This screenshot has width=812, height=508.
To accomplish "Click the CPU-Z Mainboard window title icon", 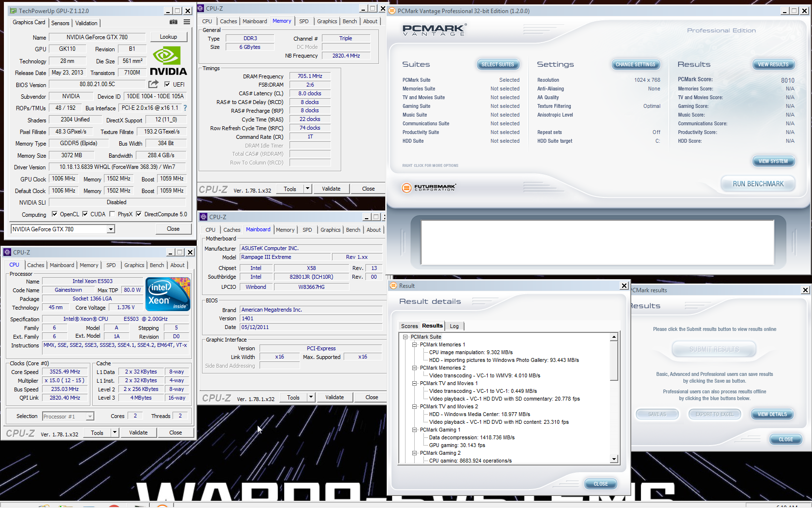I will [204, 217].
